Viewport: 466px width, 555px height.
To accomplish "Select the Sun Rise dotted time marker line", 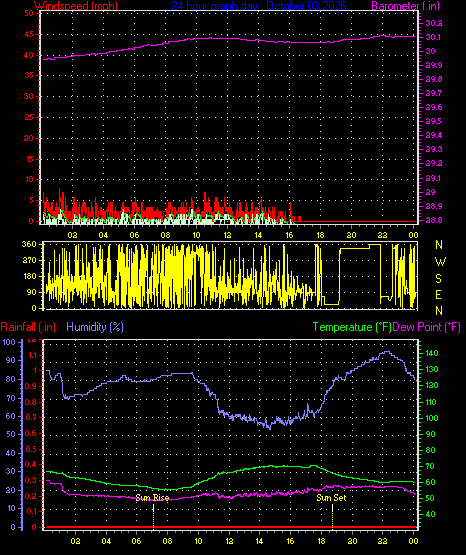I will (x=153, y=517).
